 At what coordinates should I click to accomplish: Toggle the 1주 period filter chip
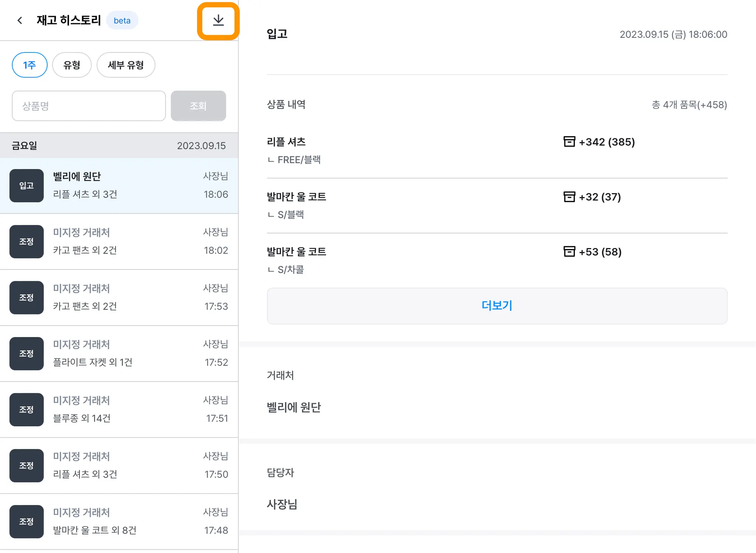click(x=30, y=65)
